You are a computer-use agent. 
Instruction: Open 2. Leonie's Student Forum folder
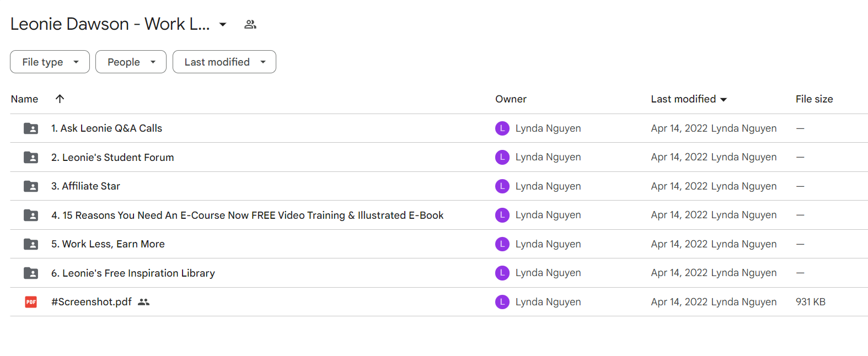click(x=112, y=157)
